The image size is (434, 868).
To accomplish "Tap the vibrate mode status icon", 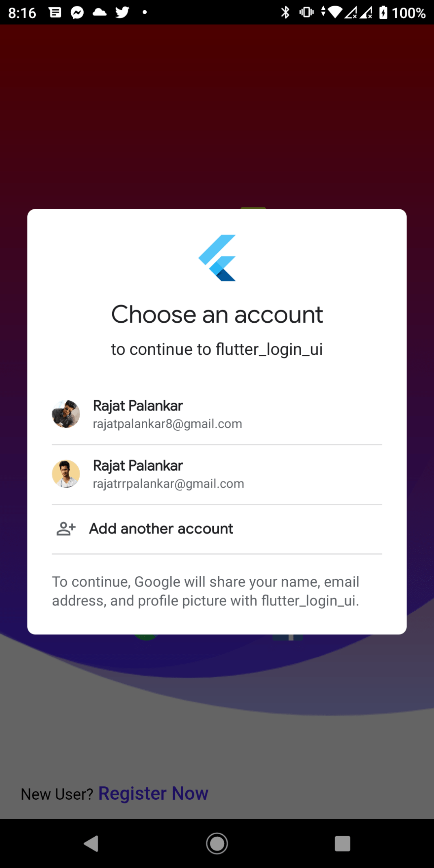I will (306, 13).
